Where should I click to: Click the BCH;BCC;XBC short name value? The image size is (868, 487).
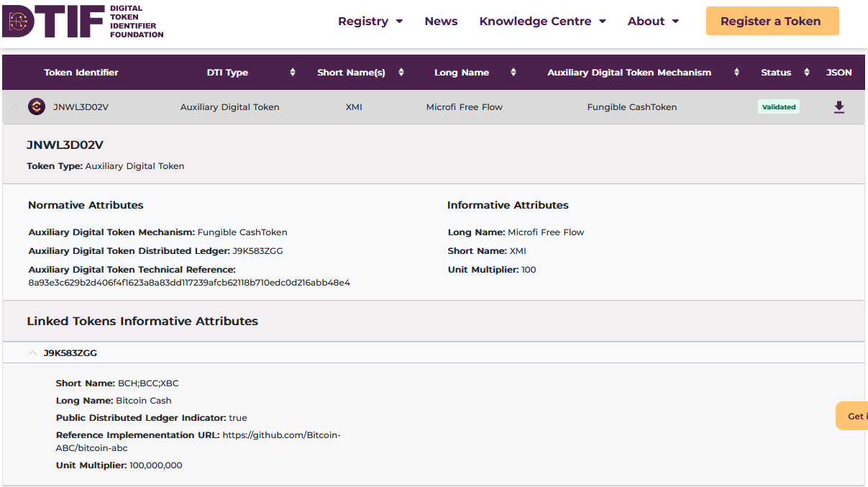pyautogui.click(x=148, y=383)
